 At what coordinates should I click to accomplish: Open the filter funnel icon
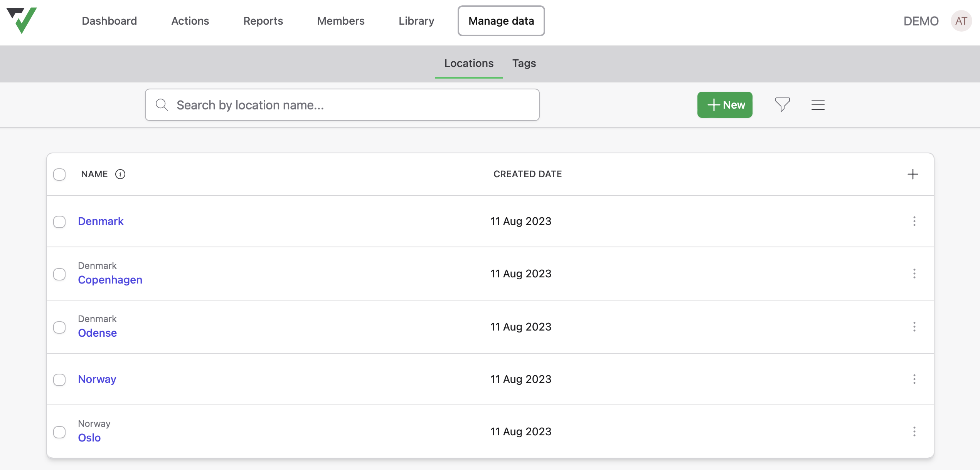point(782,105)
